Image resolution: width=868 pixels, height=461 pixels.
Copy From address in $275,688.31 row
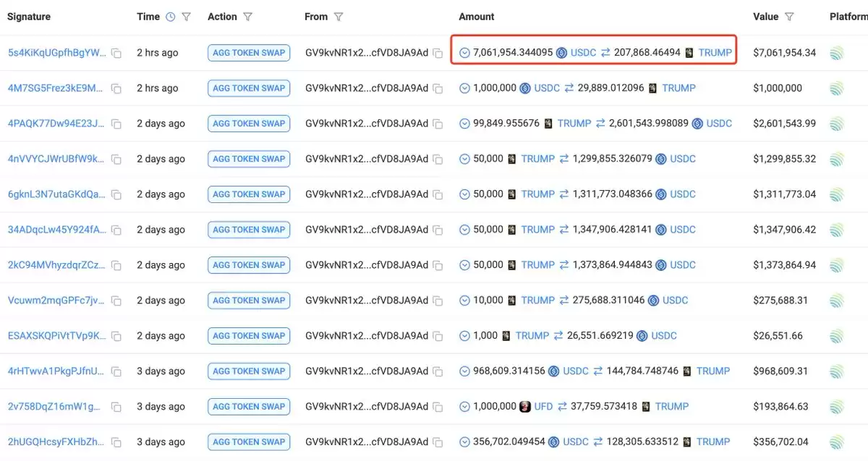(438, 301)
